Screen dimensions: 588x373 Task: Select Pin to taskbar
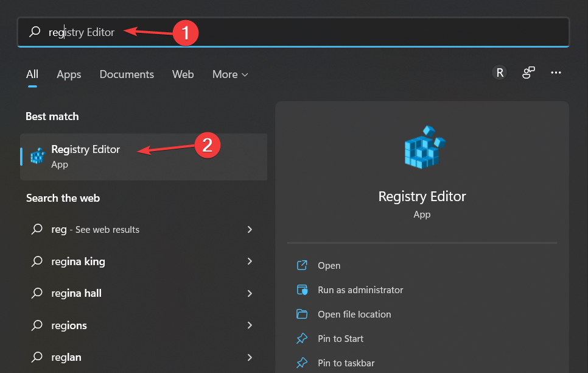[346, 363]
